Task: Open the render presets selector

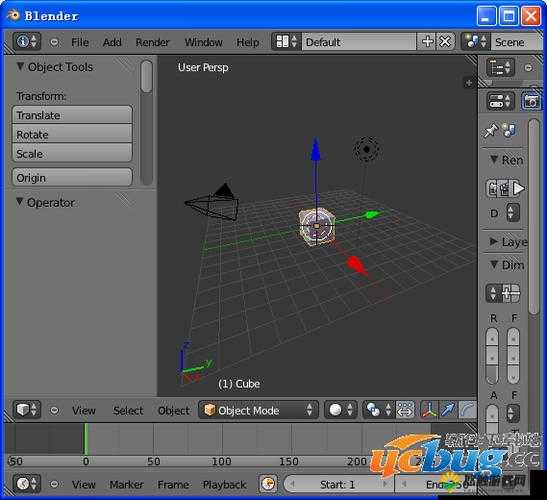Action: 493,293
